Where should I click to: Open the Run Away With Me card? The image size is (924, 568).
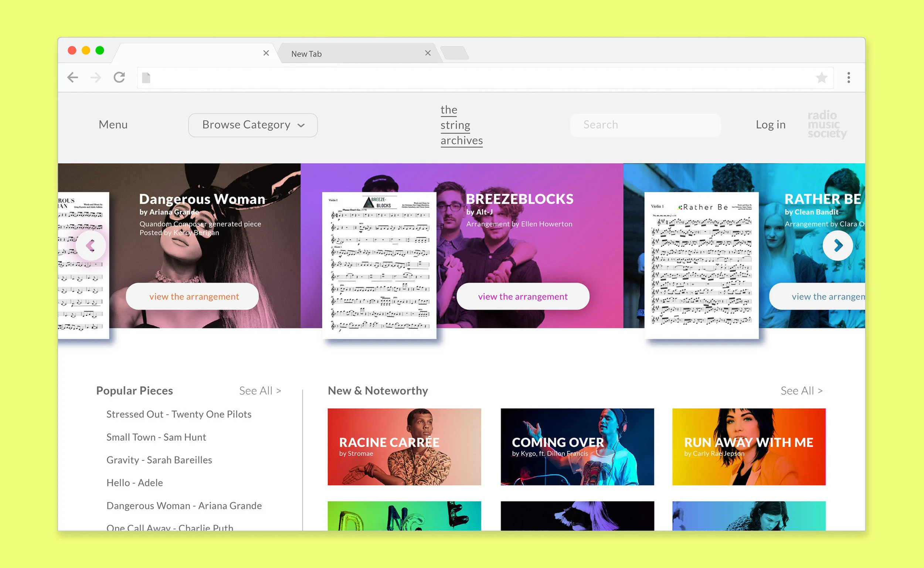click(748, 446)
